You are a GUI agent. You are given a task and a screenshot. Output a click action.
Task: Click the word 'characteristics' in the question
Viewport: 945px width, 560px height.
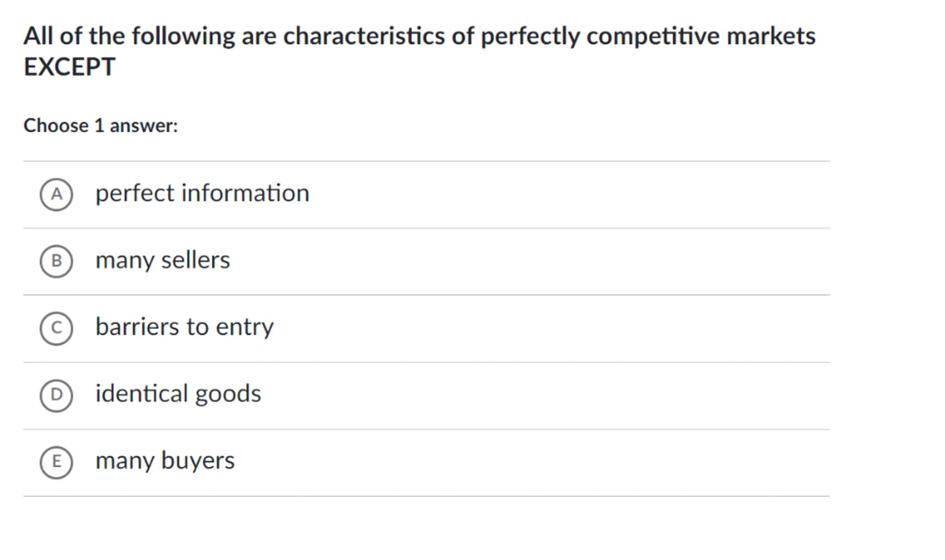(x=364, y=36)
